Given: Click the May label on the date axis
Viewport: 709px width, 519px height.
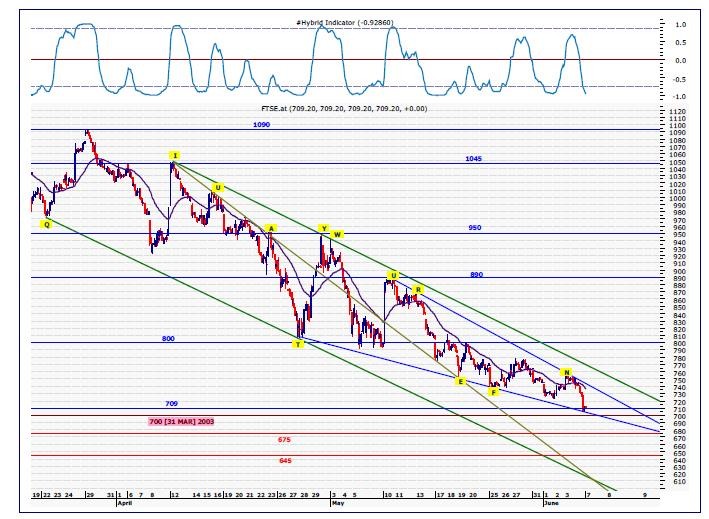Looking at the screenshot, I should coord(336,505).
